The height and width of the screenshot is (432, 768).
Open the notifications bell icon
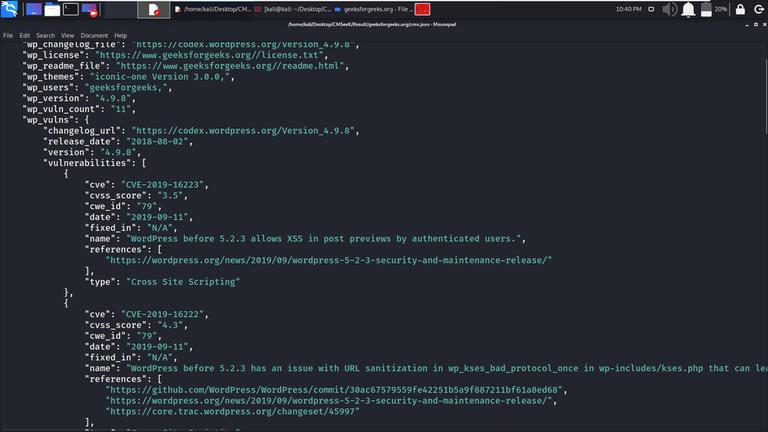(688, 9)
